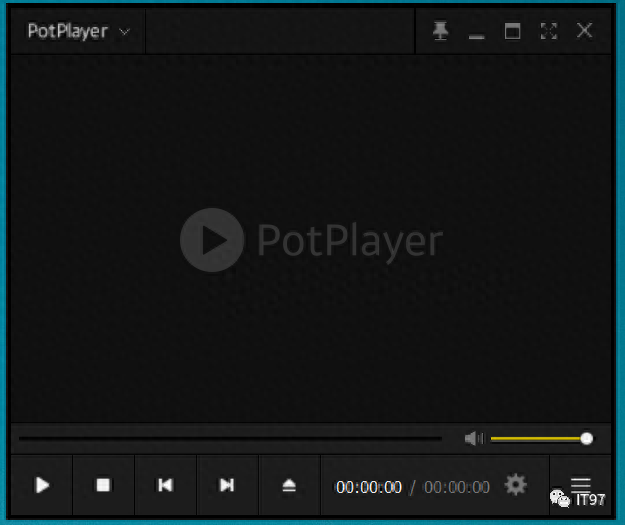
Task: Open a file with the eject icon
Action: pyautogui.click(x=289, y=485)
